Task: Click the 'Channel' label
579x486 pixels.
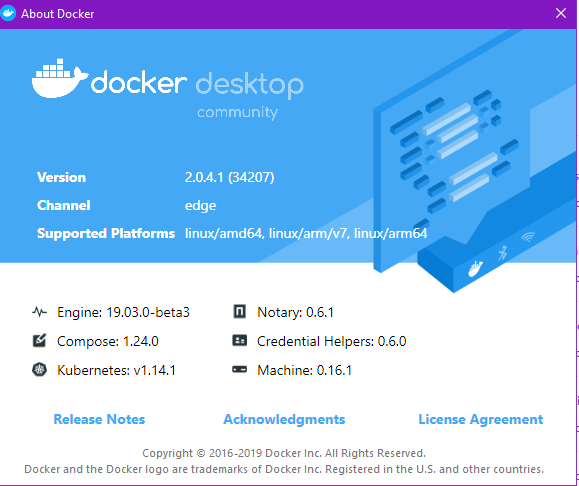Action: coord(64,205)
